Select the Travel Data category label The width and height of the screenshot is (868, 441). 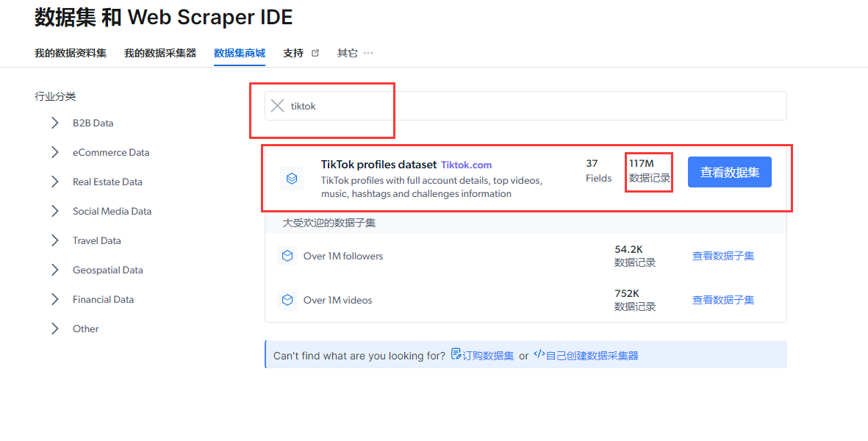(x=97, y=240)
